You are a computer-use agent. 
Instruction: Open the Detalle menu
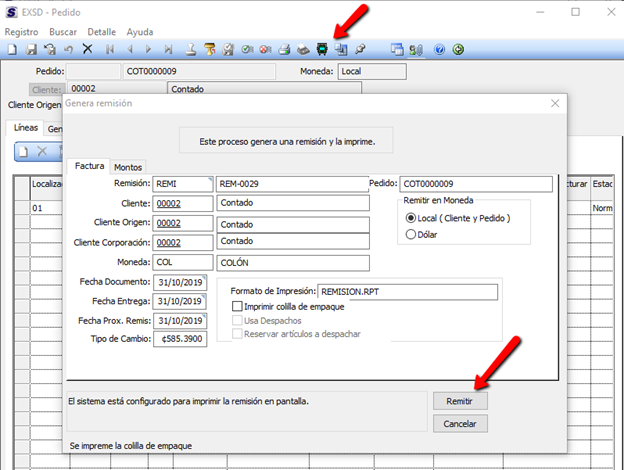click(x=101, y=32)
